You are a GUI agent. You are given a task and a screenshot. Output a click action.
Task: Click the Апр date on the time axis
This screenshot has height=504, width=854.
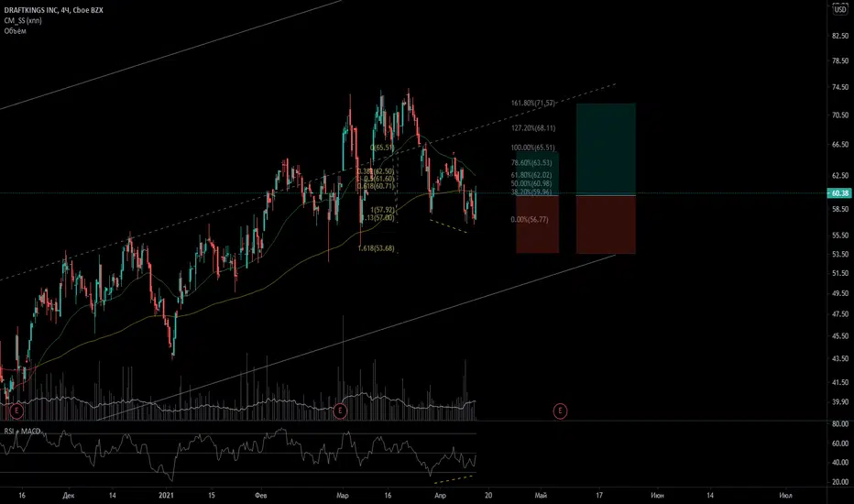point(440,496)
